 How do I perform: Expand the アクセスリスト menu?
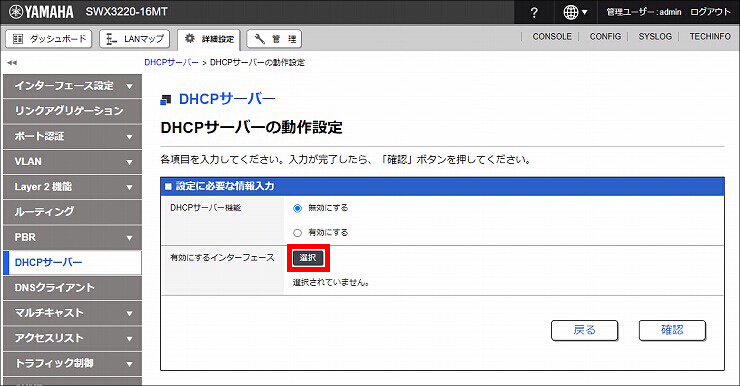(x=72, y=338)
